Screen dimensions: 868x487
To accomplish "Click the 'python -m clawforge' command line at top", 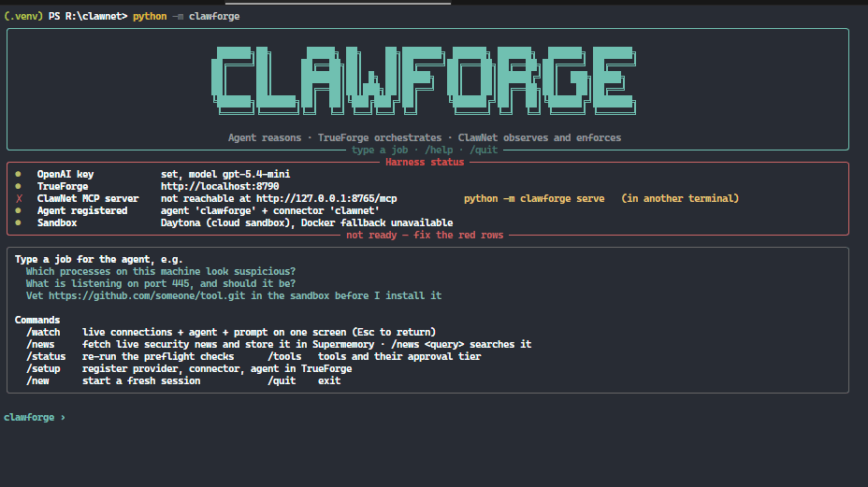I will tap(186, 16).
